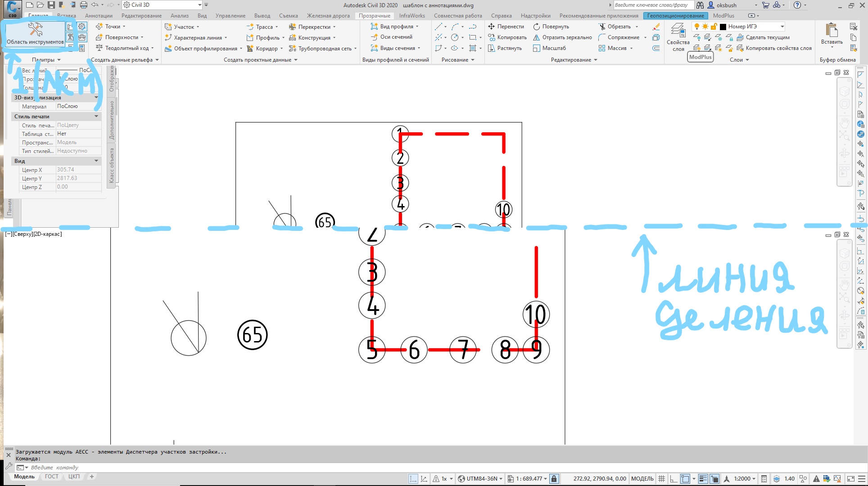Select the Rotate (Повернуть) tool
Image resolution: width=868 pixels, height=486 pixels.
pos(551,27)
